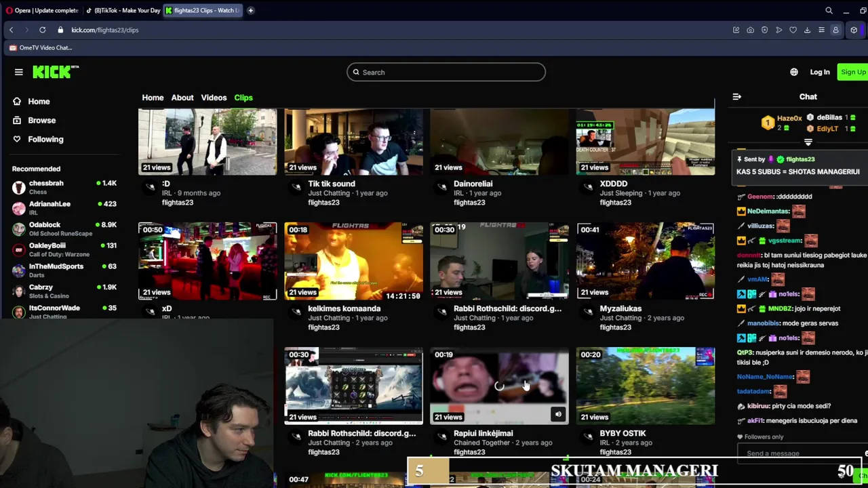Open the browser search tabs magnifier icon
Image resolution: width=868 pixels, height=488 pixels.
tap(829, 10)
